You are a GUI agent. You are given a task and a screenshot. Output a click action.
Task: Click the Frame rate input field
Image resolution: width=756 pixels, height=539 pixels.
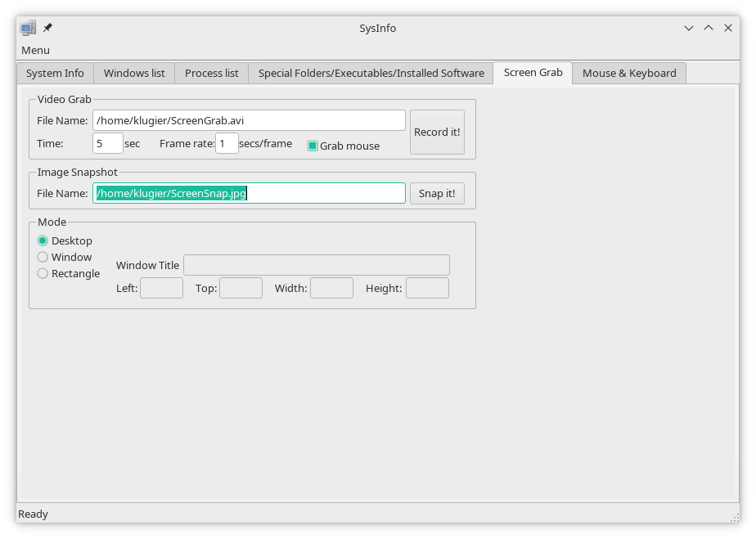227,144
